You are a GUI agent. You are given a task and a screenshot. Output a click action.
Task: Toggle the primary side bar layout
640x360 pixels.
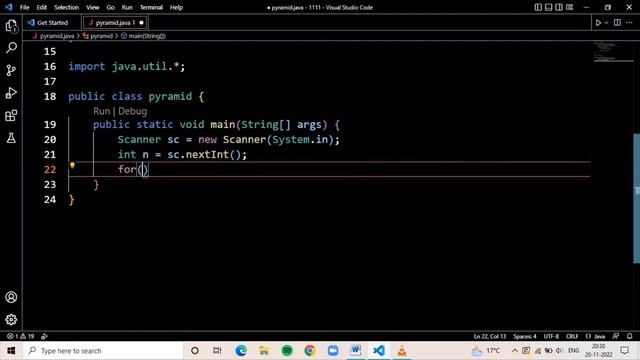click(x=538, y=7)
